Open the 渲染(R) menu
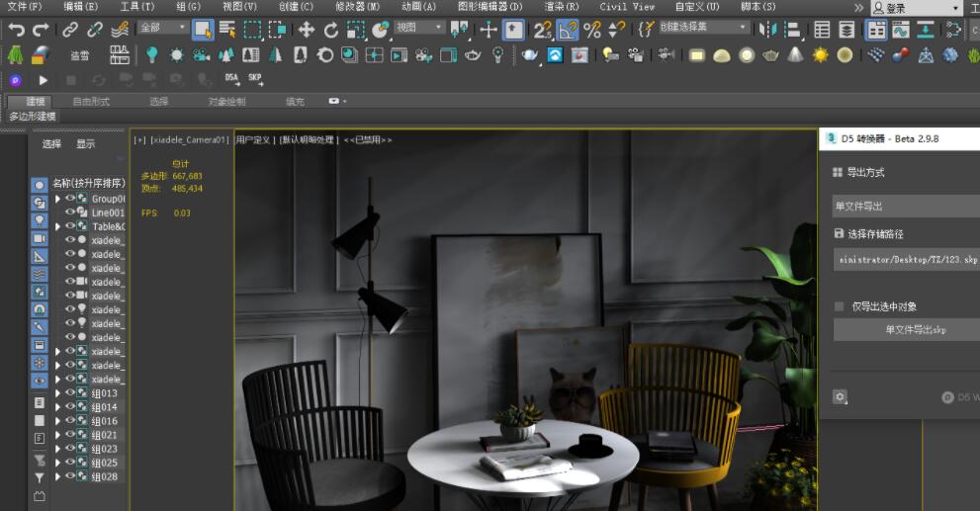This screenshot has height=511, width=980. (x=562, y=6)
